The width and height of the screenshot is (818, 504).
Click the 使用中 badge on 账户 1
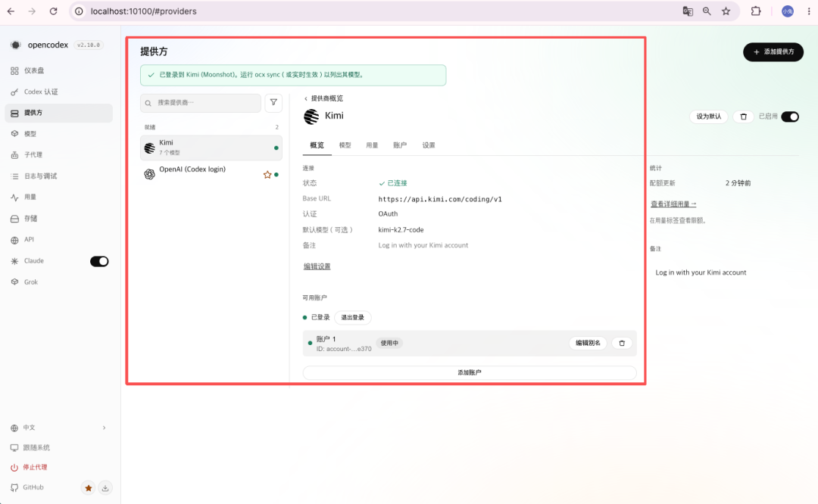point(389,343)
